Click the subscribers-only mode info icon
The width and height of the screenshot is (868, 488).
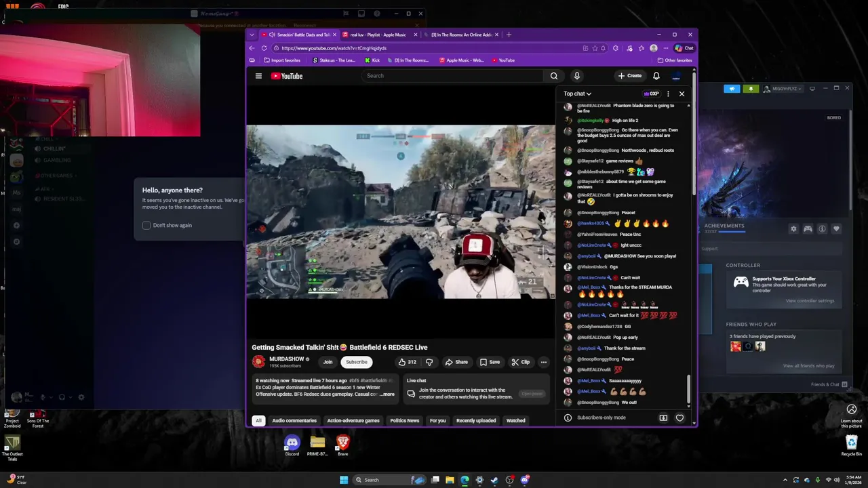point(568,418)
